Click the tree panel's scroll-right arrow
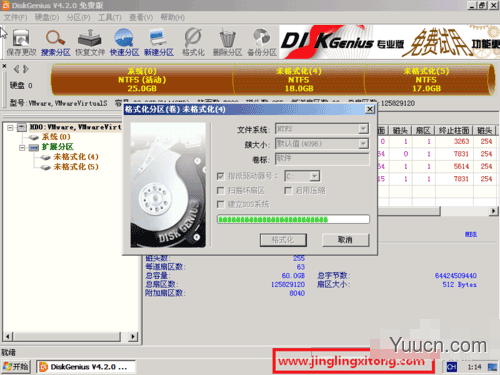 pyautogui.click(x=133, y=336)
